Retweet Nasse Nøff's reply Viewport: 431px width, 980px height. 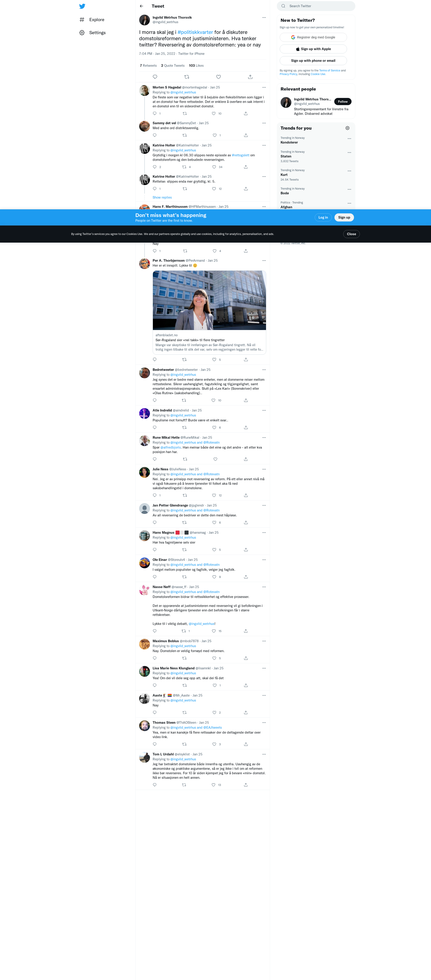(184, 631)
